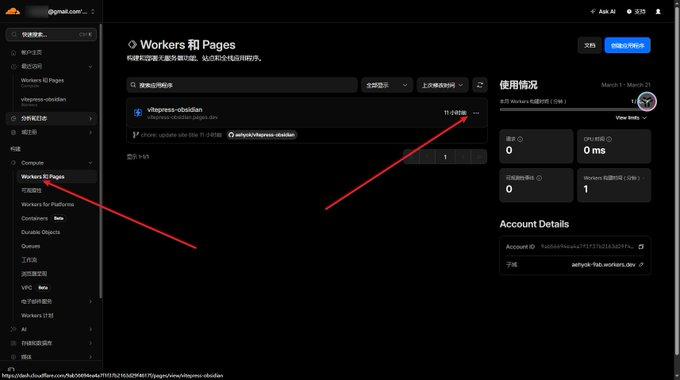Select active Workers 和 Pages under Compute

tap(56, 177)
